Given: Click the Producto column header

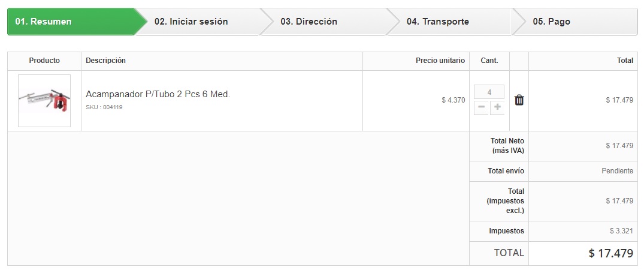Looking at the screenshot, I should pos(44,61).
